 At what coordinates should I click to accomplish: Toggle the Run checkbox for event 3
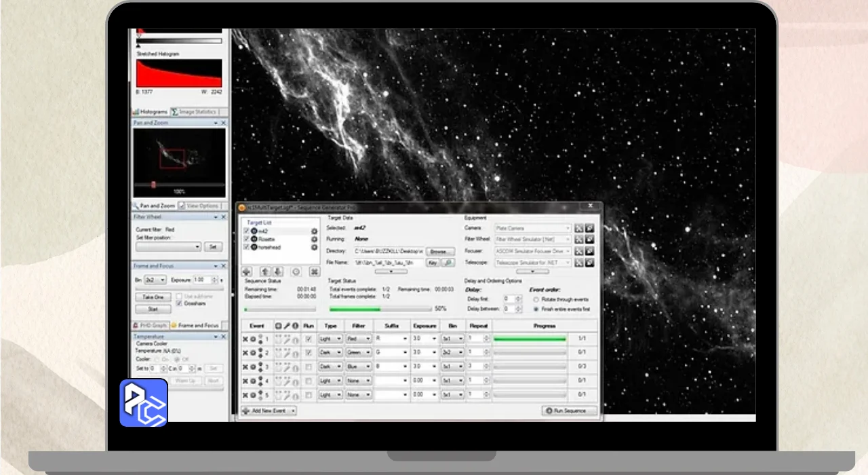tap(309, 367)
